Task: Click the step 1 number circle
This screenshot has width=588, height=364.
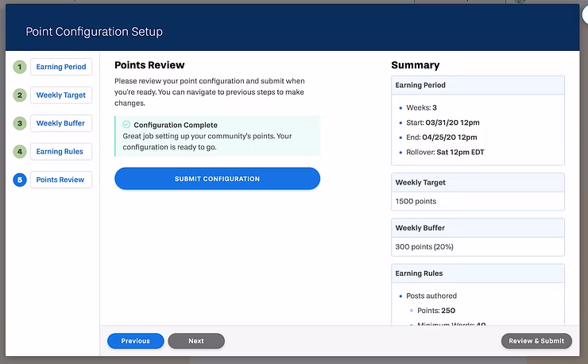Action: pyautogui.click(x=19, y=67)
